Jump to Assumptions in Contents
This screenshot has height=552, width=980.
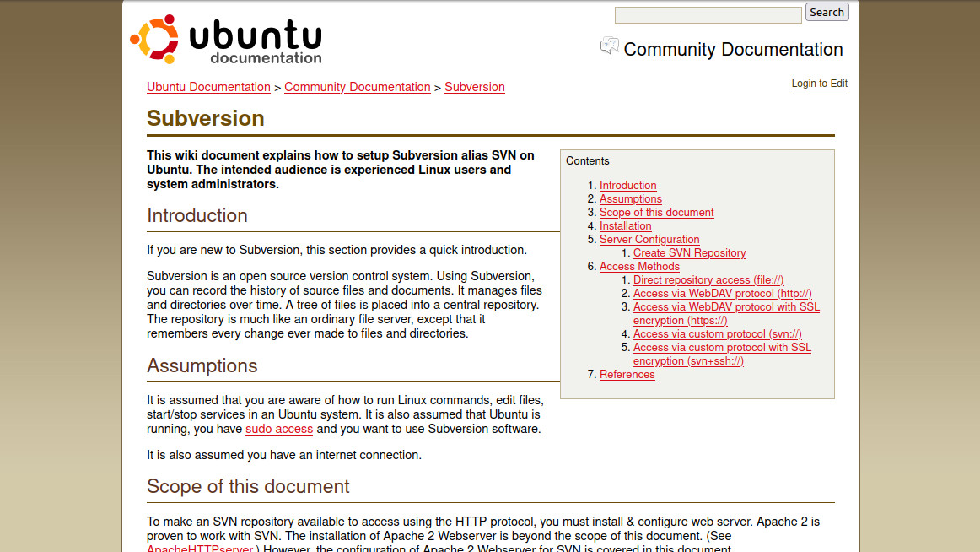631,199
